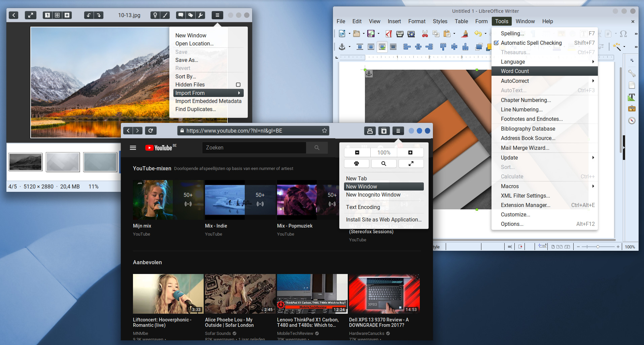Zoom out in browser menu
644x345 pixels.
(x=357, y=152)
